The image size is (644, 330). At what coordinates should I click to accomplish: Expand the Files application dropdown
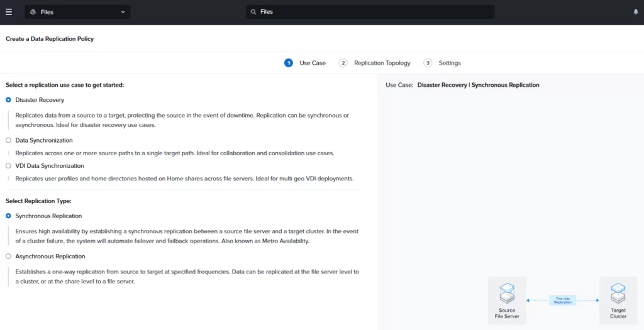123,12
